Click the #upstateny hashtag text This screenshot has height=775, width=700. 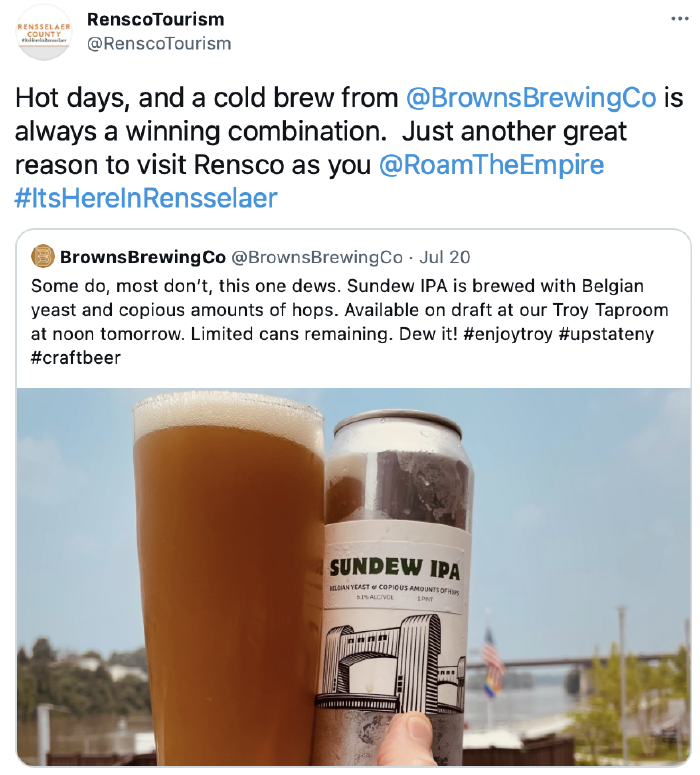coord(606,334)
